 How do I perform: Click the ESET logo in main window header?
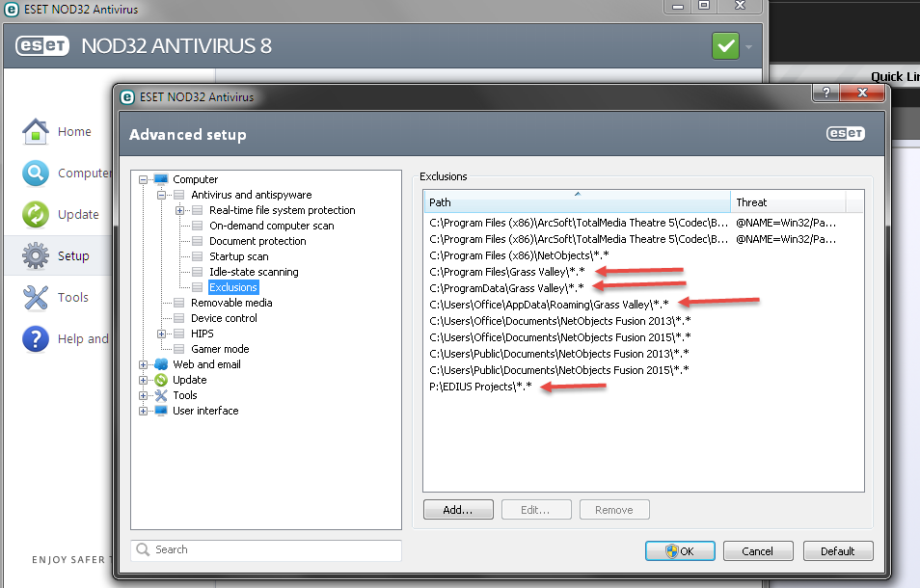tap(42, 45)
